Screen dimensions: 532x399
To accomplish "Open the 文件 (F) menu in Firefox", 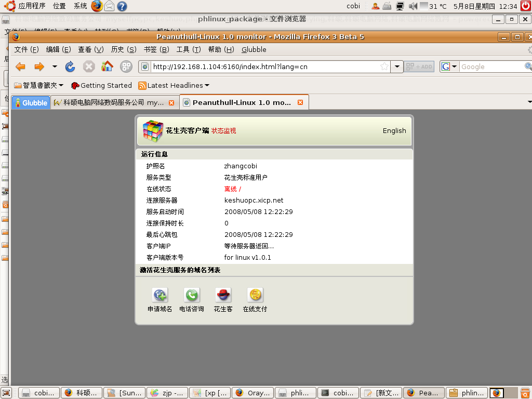I will coord(26,49).
